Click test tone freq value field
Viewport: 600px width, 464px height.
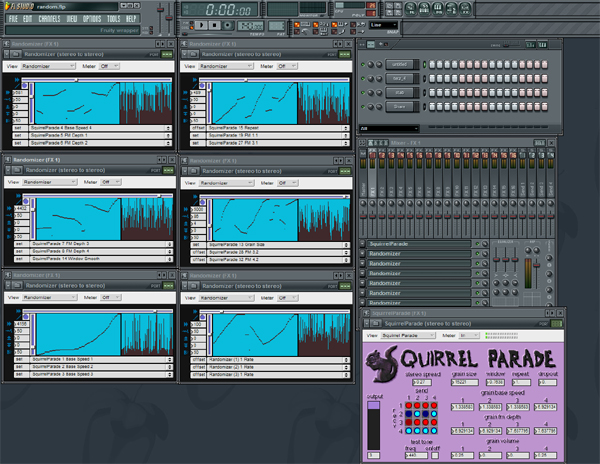coord(416,456)
